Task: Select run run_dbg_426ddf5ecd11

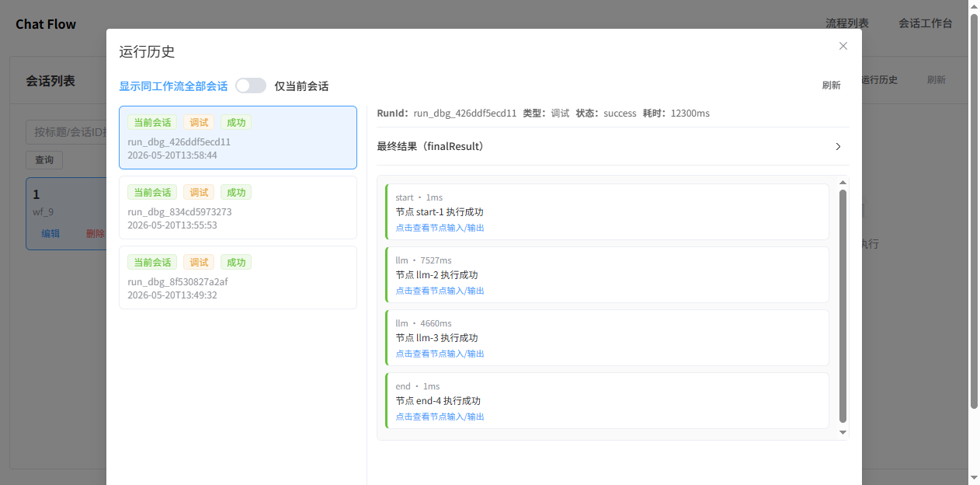Action: [238, 138]
